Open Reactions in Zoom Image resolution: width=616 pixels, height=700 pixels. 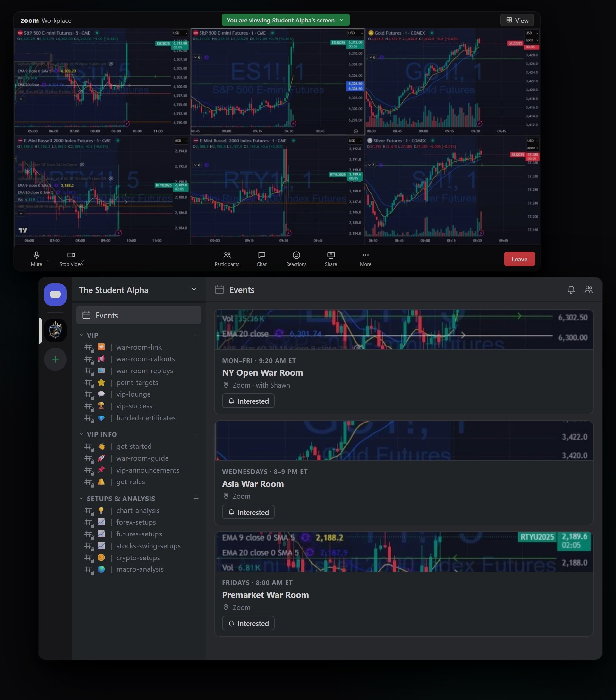click(296, 259)
